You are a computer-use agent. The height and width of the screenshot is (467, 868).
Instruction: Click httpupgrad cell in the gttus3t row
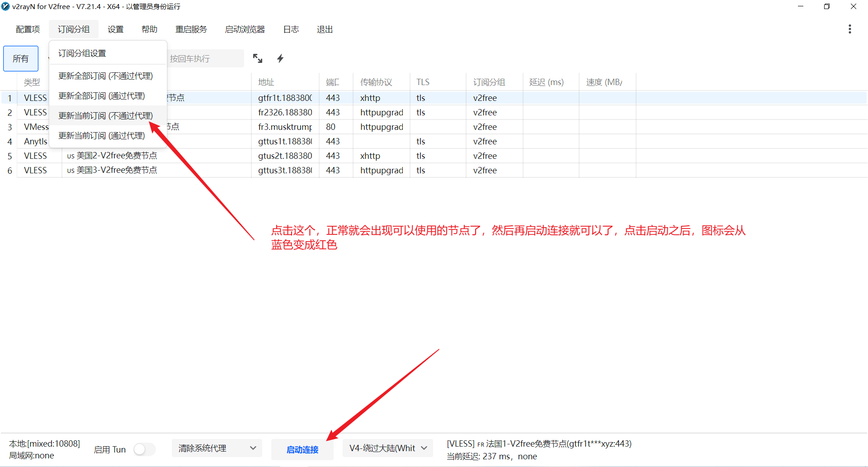382,170
